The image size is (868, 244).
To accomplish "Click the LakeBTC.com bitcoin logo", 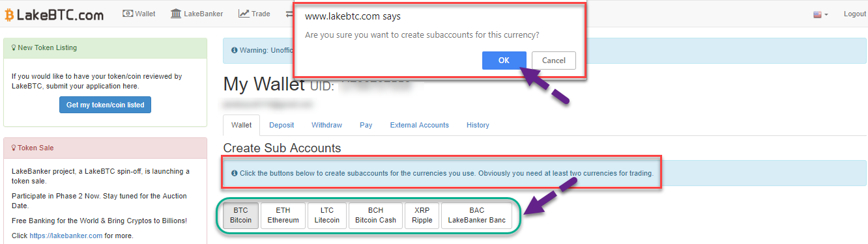I will 54,14.
